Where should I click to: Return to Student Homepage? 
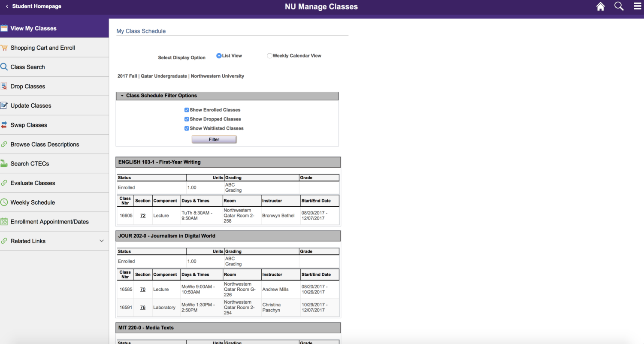pos(36,6)
